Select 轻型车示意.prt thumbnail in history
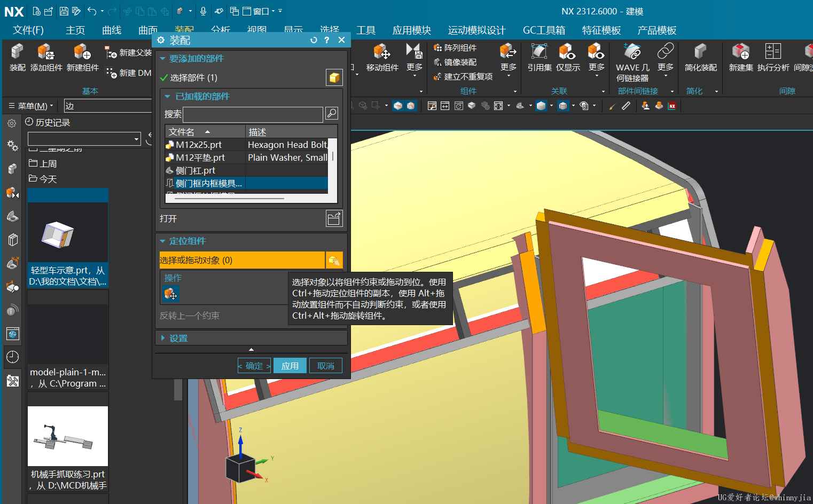Viewport: 813px width, 504px height. click(x=68, y=238)
